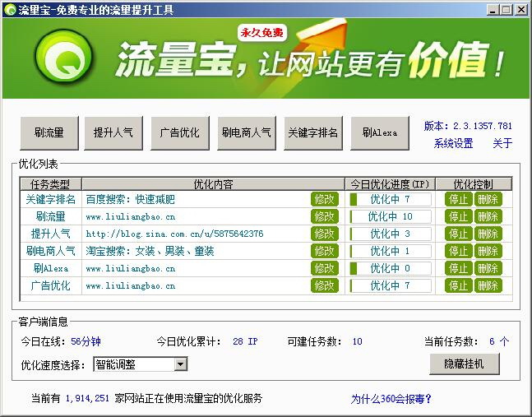Click 修改 for the 刷流量 row
The height and width of the screenshot is (417, 532).
click(325, 216)
